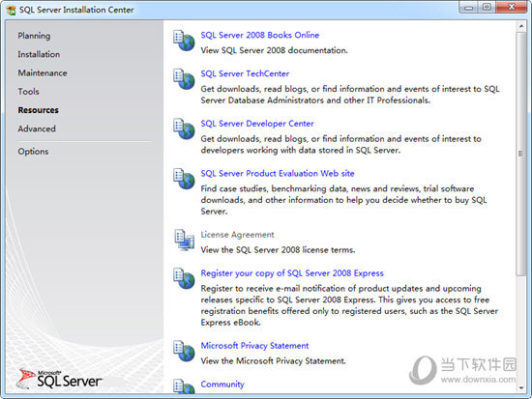Screen dimensions: 532x399
Task: Click the SQL Server Installation Center title bar icon
Action: pos(11,11)
